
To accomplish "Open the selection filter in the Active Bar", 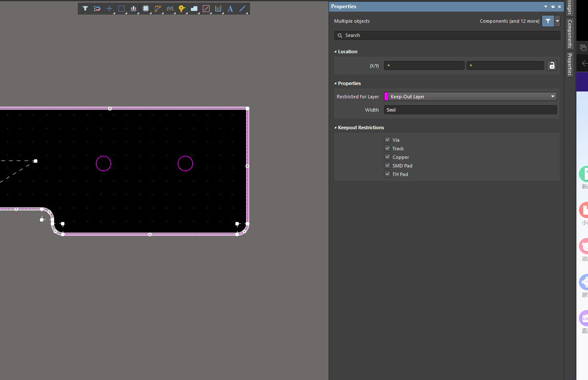I will pos(85,9).
